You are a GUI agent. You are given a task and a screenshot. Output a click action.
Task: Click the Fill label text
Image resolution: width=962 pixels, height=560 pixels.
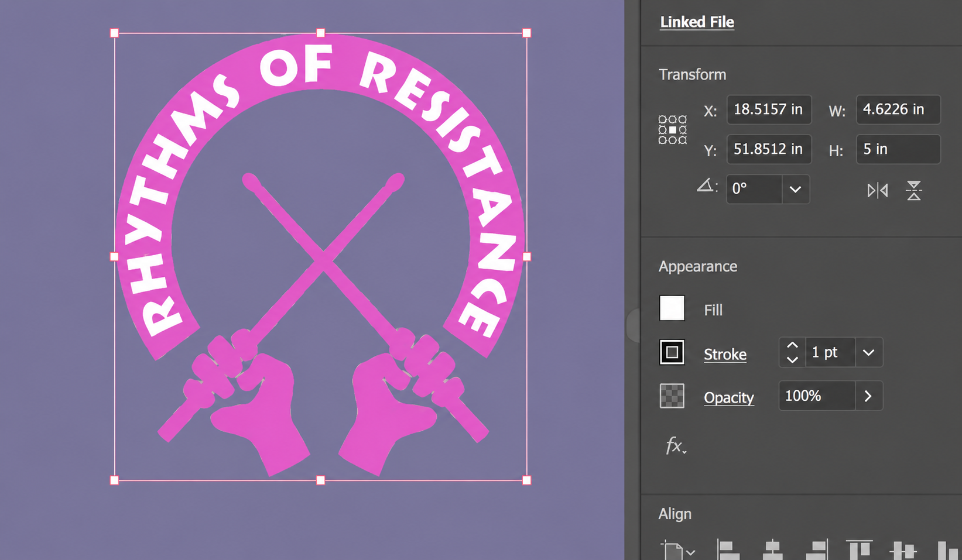713,310
